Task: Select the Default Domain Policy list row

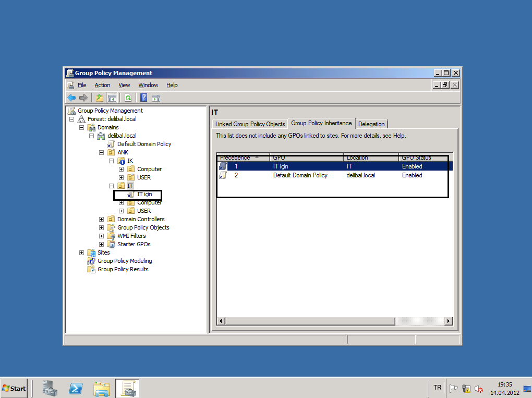Action: tap(300, 175)
